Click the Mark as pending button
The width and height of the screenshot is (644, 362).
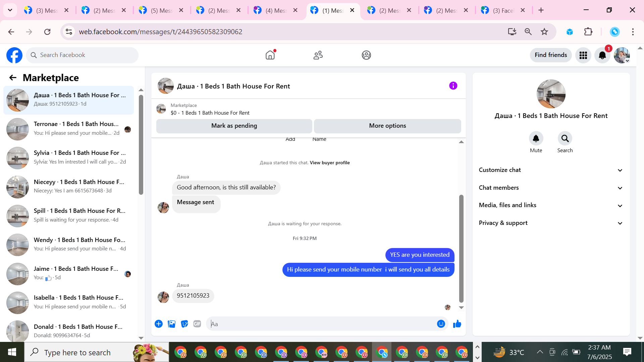234,126
